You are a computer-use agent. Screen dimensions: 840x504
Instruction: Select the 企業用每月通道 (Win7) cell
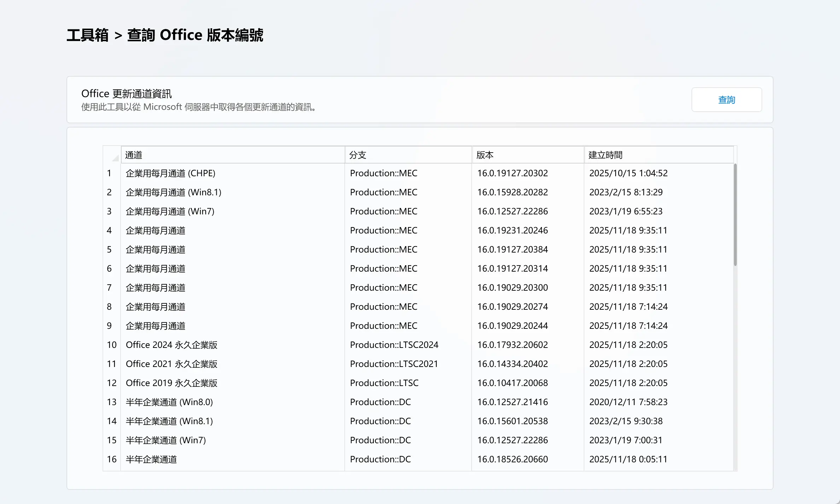coord(170,212)
